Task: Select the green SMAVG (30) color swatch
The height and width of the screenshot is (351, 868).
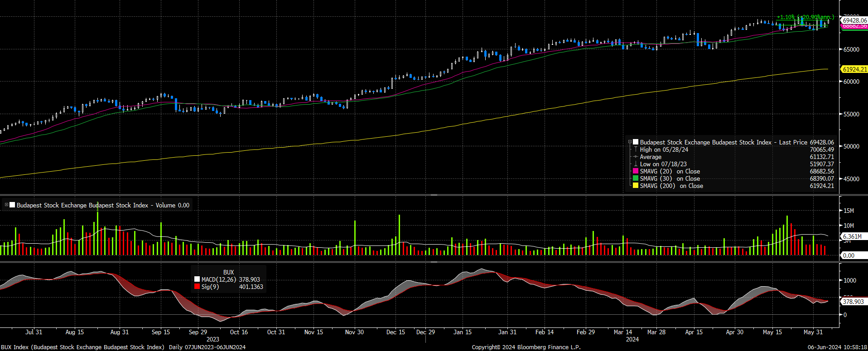Action: pos(636,178)
